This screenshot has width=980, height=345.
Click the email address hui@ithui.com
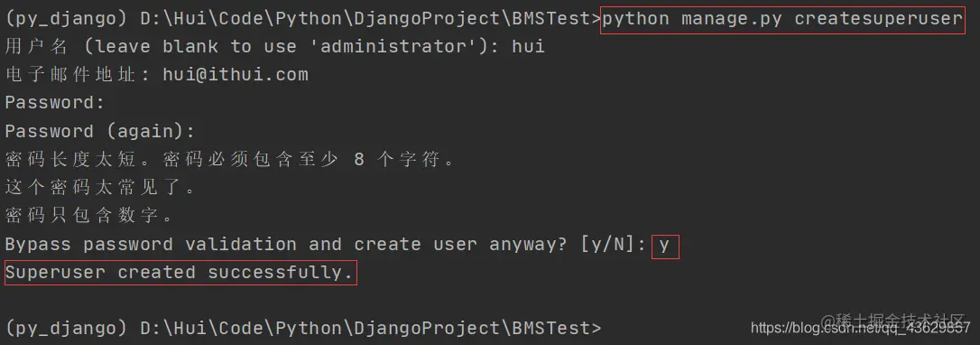coord(236,74)
